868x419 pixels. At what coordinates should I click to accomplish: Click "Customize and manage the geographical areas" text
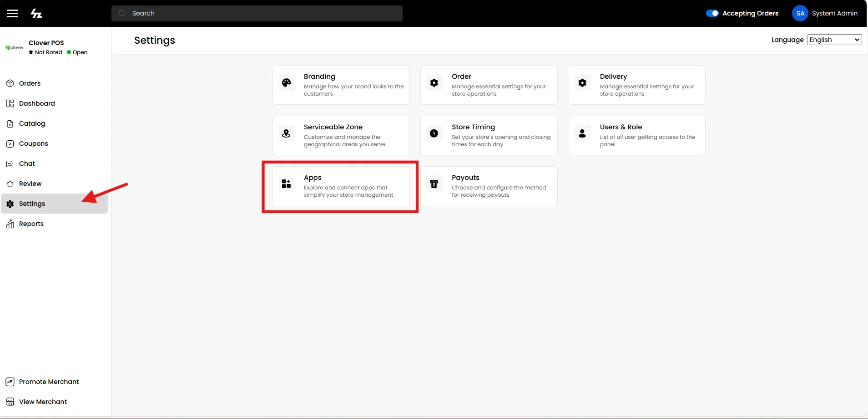[x=344, y=141]
